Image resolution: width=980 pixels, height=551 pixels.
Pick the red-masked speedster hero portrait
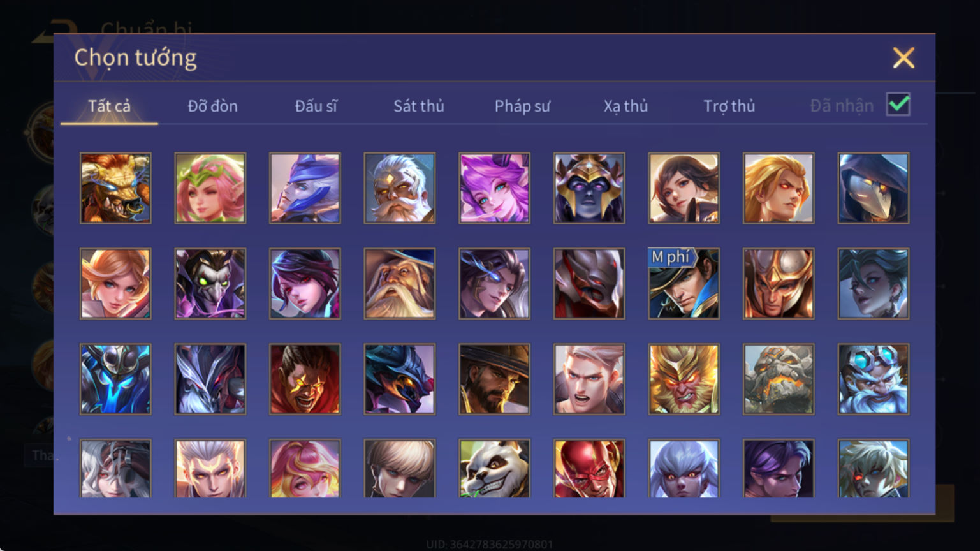589,469
